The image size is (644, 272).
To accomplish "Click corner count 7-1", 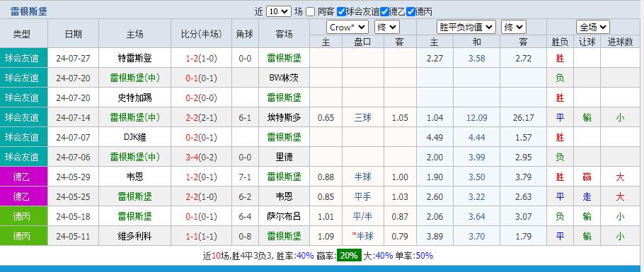I will tap(245, 177).
